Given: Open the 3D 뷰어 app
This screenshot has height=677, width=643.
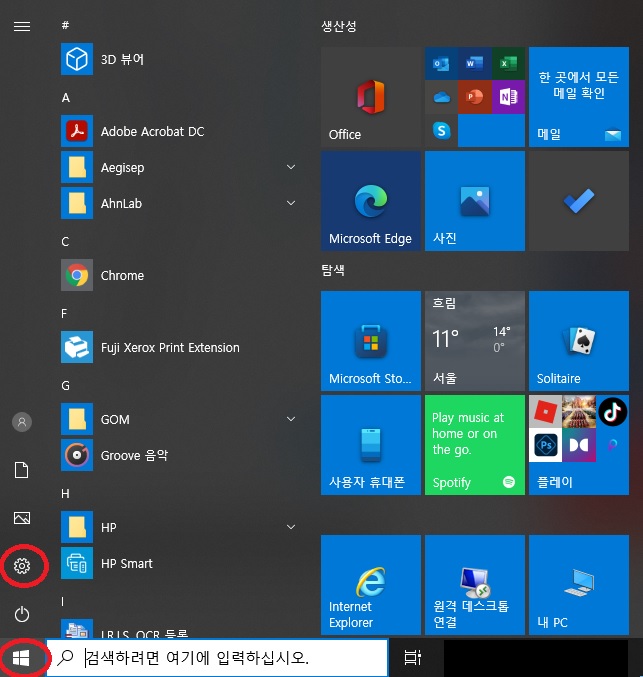Looking at the screenshot, I should pyautogui.click(x=179, y=59).
